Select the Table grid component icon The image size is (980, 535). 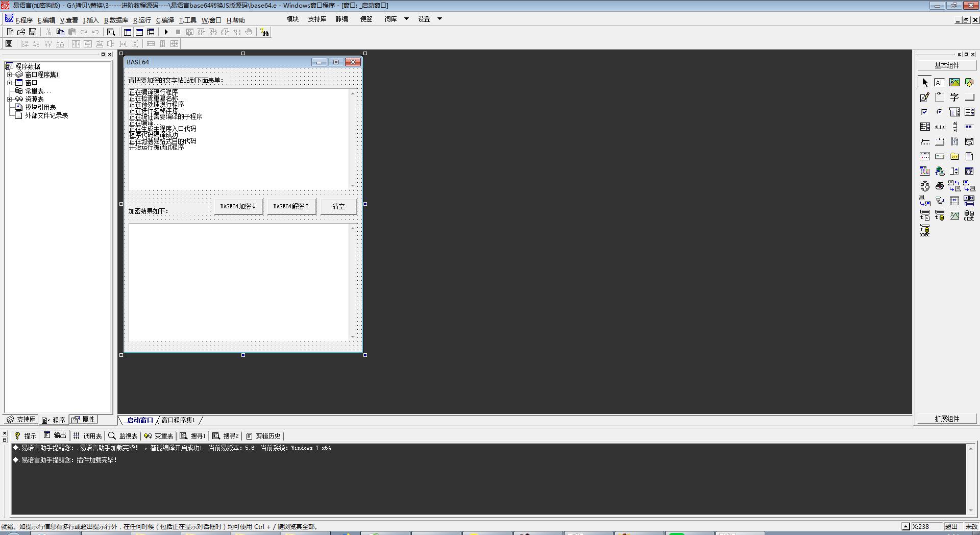(954, 201)
